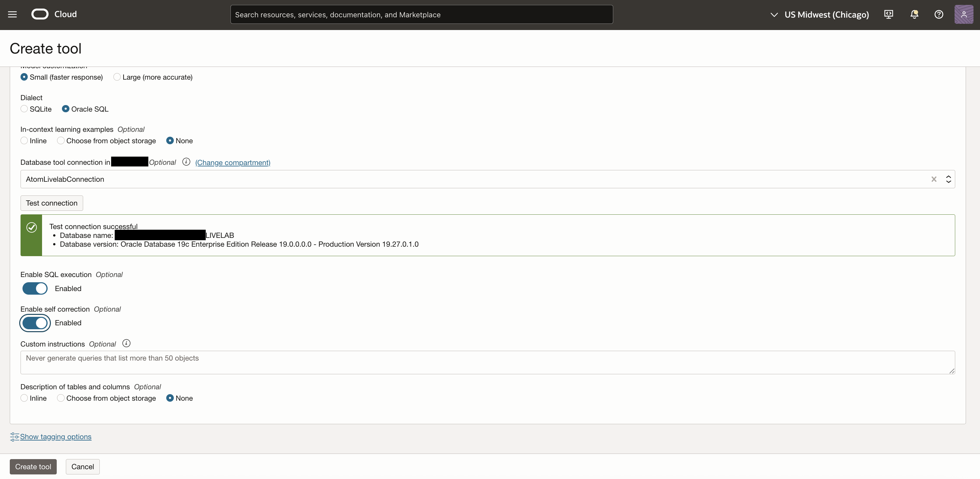Toggle Enable self correction switch
980x479 pixels.
point(35,323)
